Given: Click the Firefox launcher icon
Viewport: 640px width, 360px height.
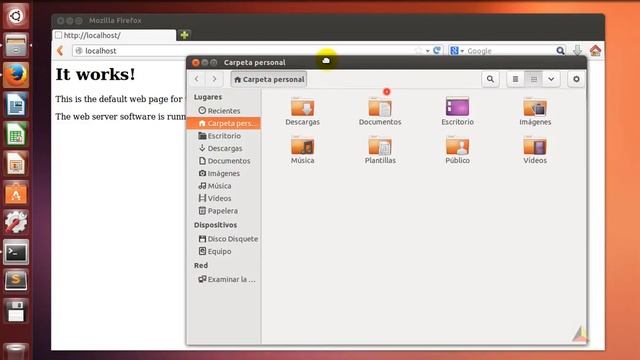Looking at the screenshot, I should pyautogui.click(x=16, y=75).
